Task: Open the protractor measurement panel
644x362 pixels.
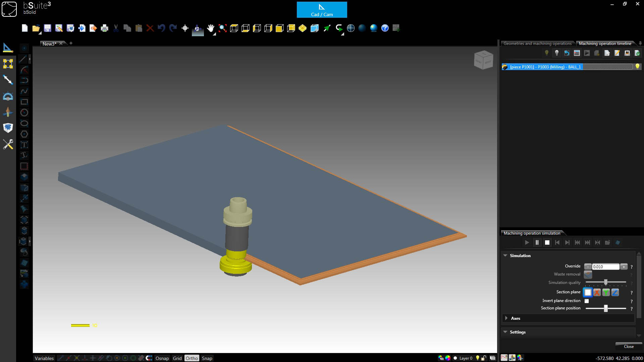Action: tap(8, 96)
